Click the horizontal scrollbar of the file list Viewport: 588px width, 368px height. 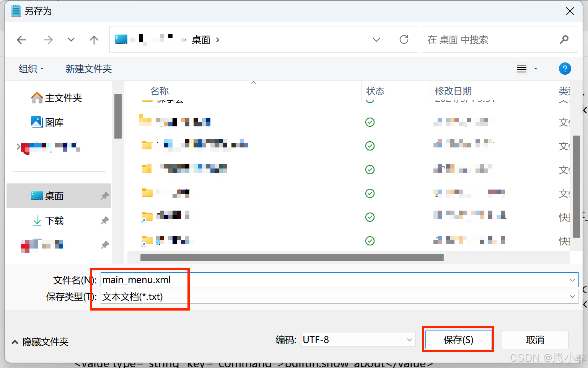point(292,257)
